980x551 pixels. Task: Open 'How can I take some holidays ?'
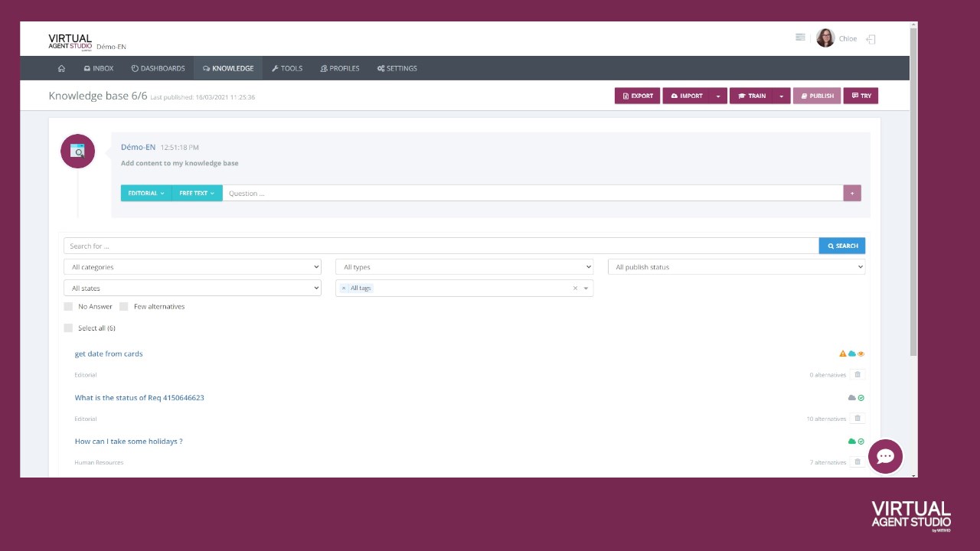point(129,442)
